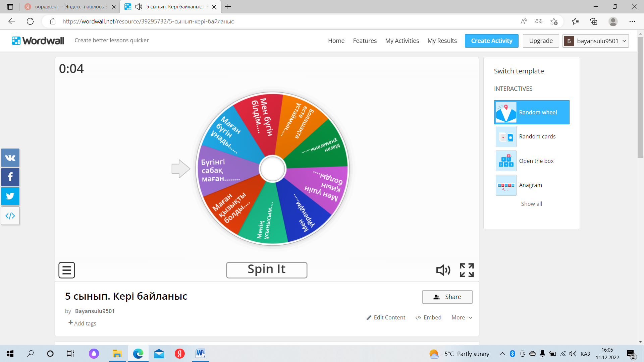
Task: Open the wheel's hamburger menu
Action: [67, 270]
